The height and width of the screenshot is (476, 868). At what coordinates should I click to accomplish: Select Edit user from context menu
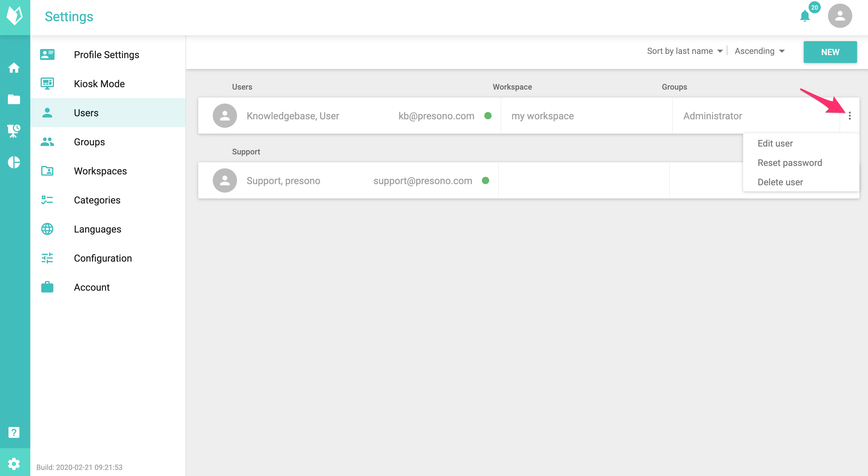(775, 144)
